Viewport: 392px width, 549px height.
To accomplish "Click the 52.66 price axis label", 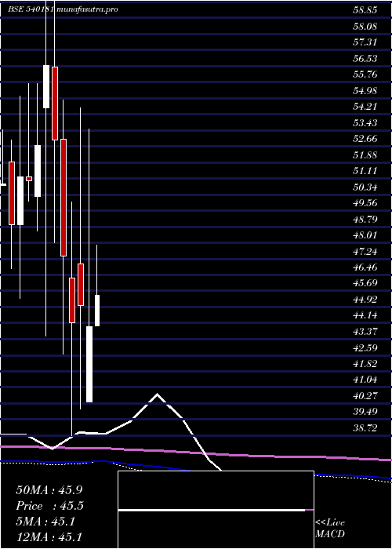I will (365, 139).
